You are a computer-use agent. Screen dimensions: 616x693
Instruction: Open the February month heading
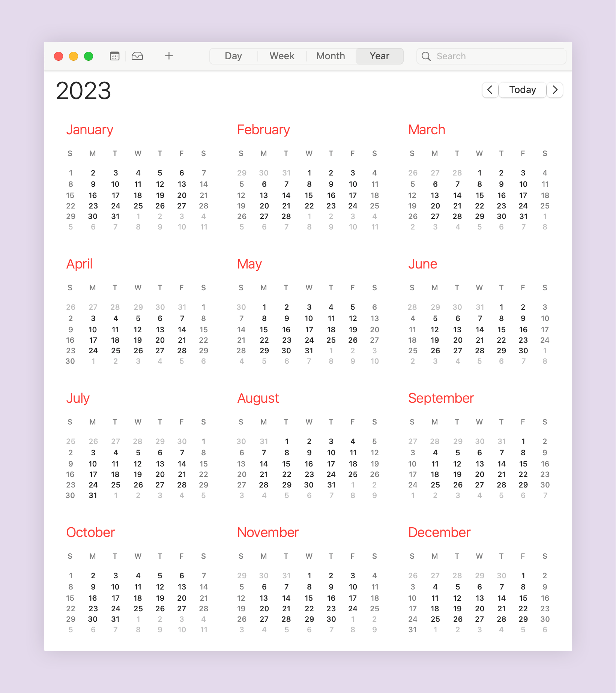click(263, 130)
